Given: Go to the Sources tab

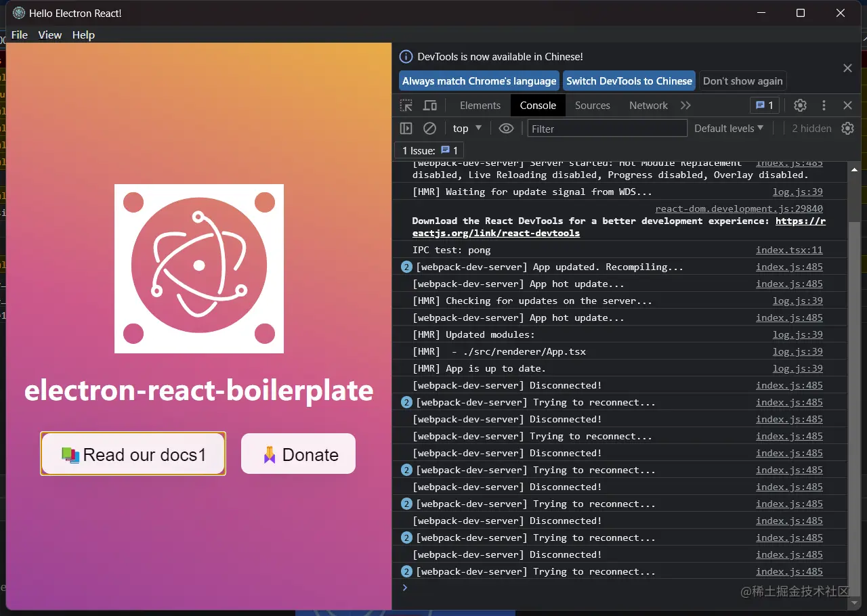Looking at the screenshot, I should point(593,106).
